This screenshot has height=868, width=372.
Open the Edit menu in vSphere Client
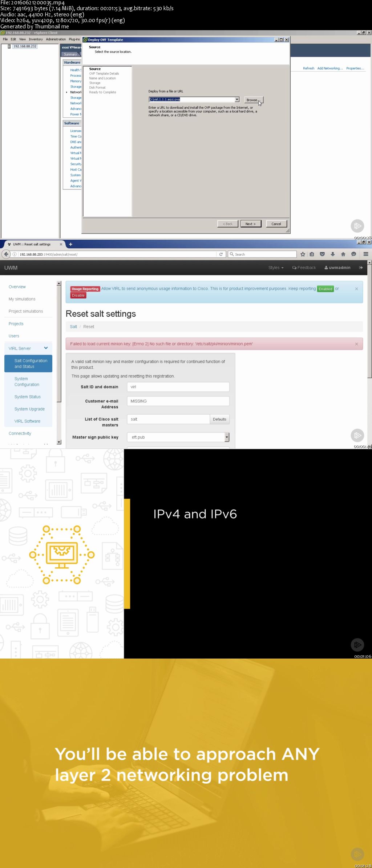[x=13, y=39]
